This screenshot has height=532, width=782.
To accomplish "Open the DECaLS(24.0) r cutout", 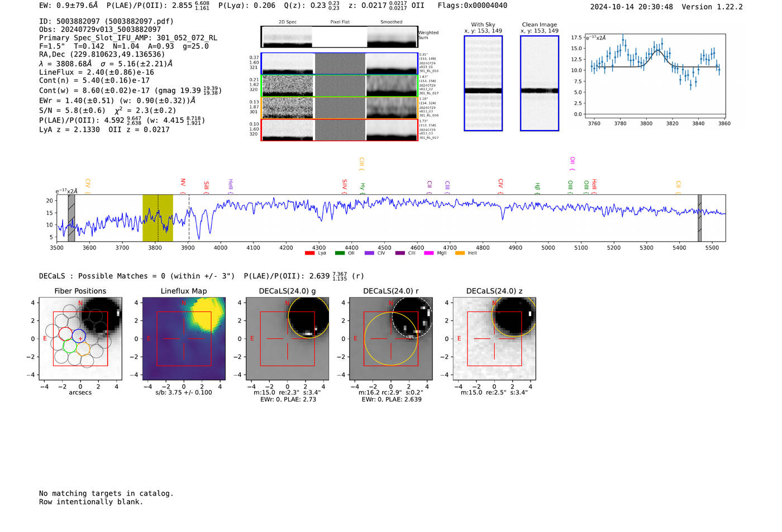I will point(391,339).
